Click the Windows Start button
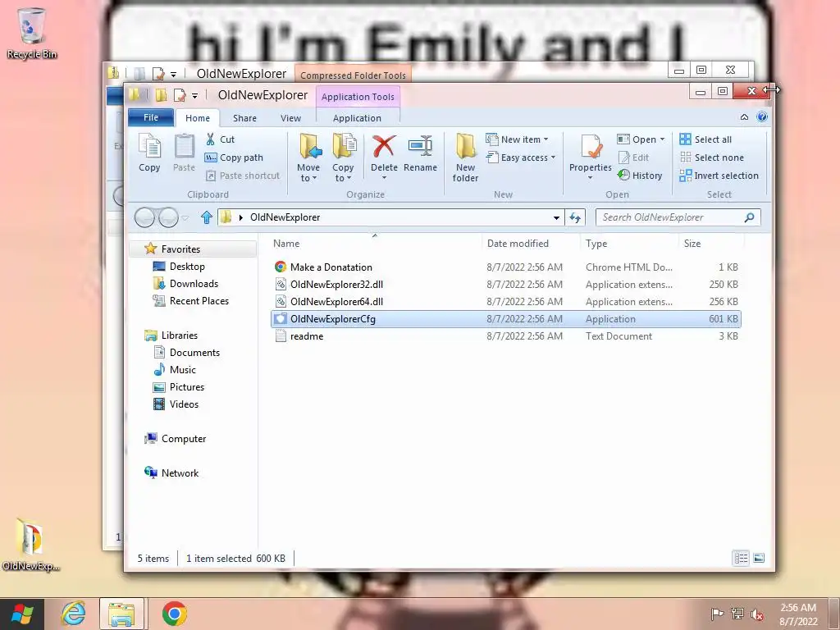 (x=22, y=614)
